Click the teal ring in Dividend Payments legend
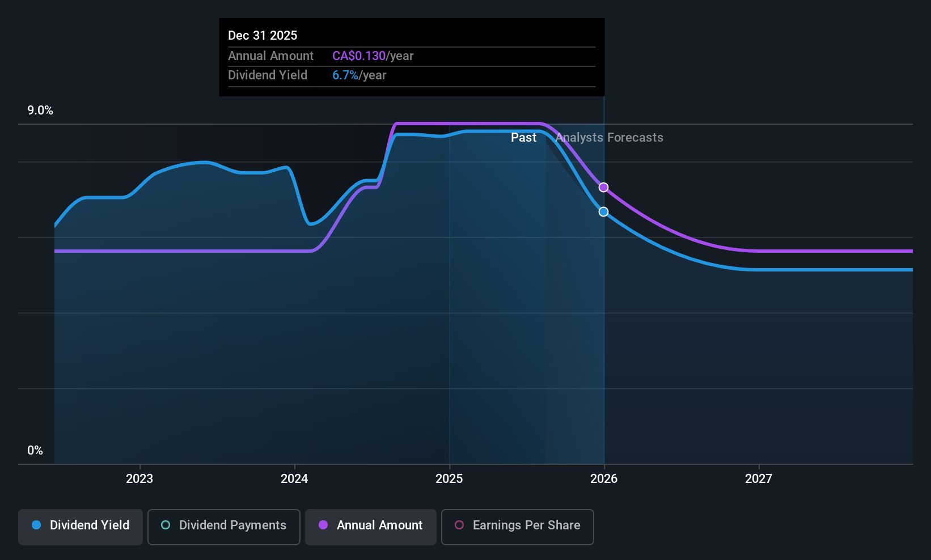This screenshot has height=560, width=931. [x=166, y=525]
